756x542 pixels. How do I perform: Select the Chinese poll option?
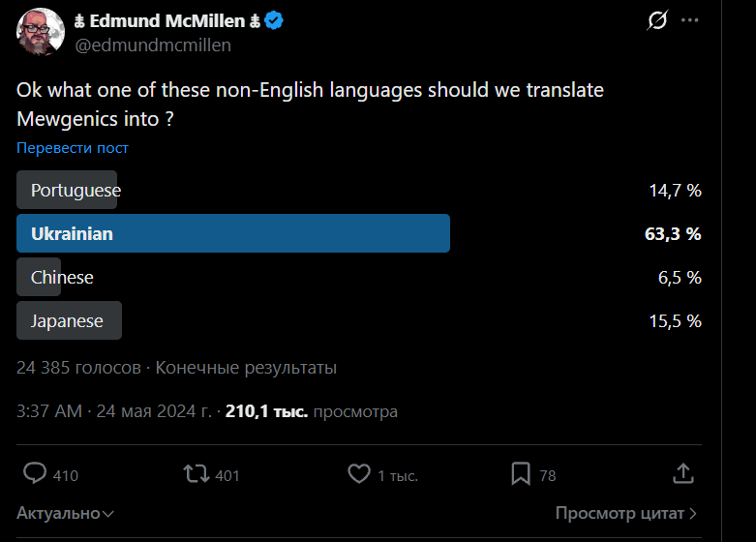click(62, 277)
